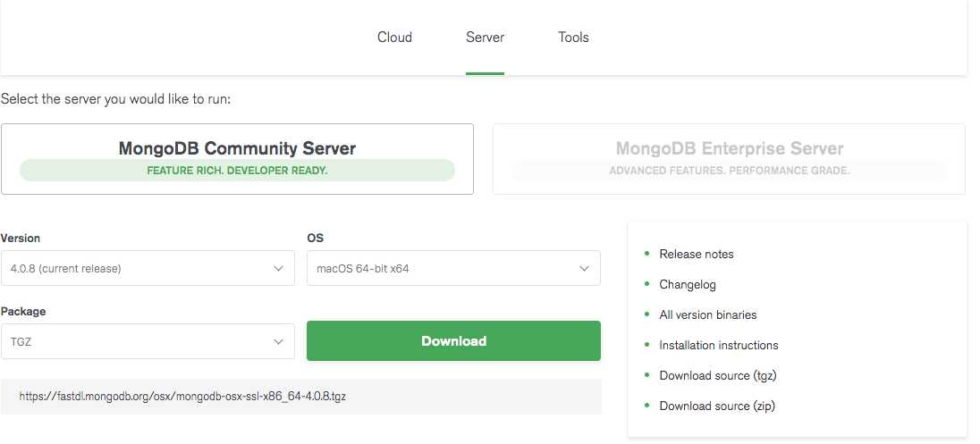Viewport: 980px width, 444px height.
Task: Click the green Download button
Action: tap(453, 341)
